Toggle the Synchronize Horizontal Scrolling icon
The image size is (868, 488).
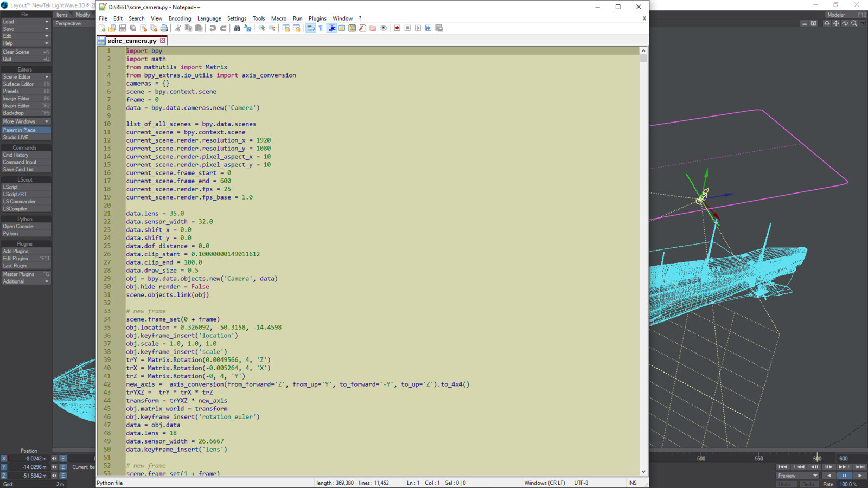296,28
